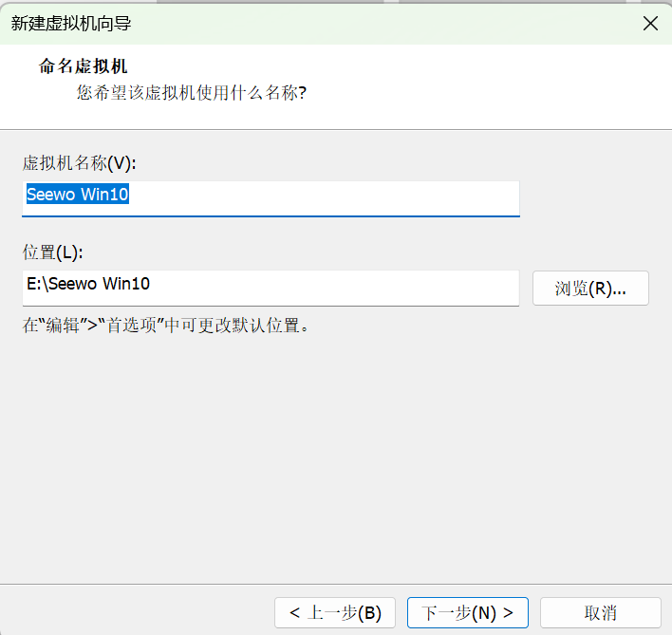Click the location path input field
The height and width of the screenshot is (635, 672).
point(271,288)
